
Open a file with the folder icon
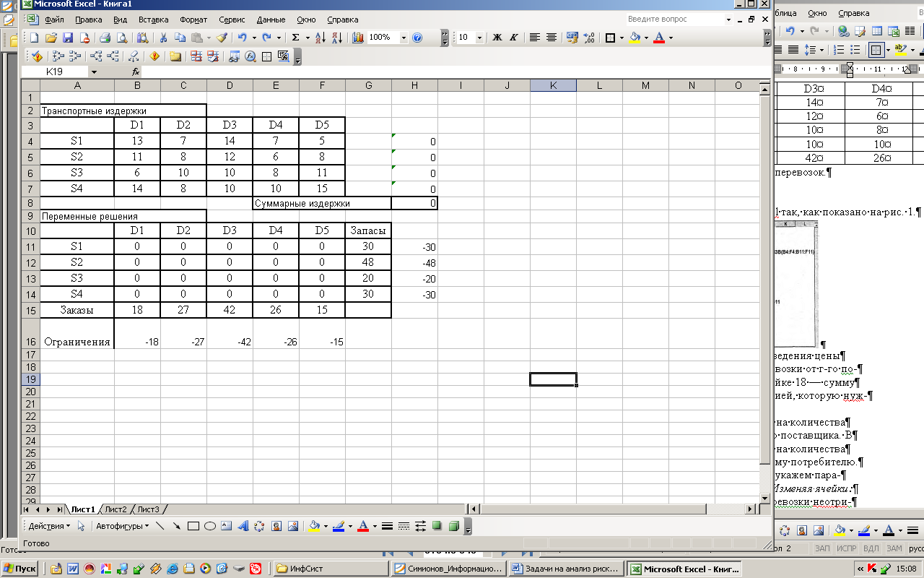(x=51, y=38)
